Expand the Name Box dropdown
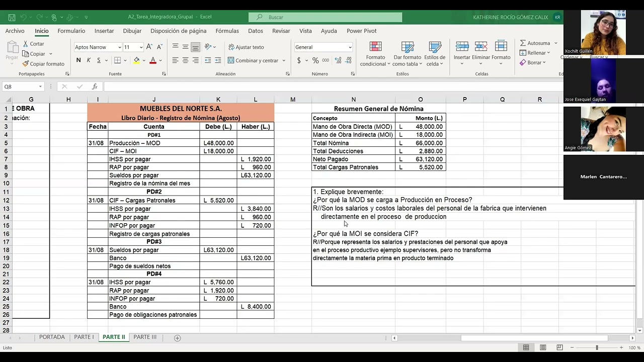This screenshot has height=362, width=644. pyautogui.click(x=40, y=86)
